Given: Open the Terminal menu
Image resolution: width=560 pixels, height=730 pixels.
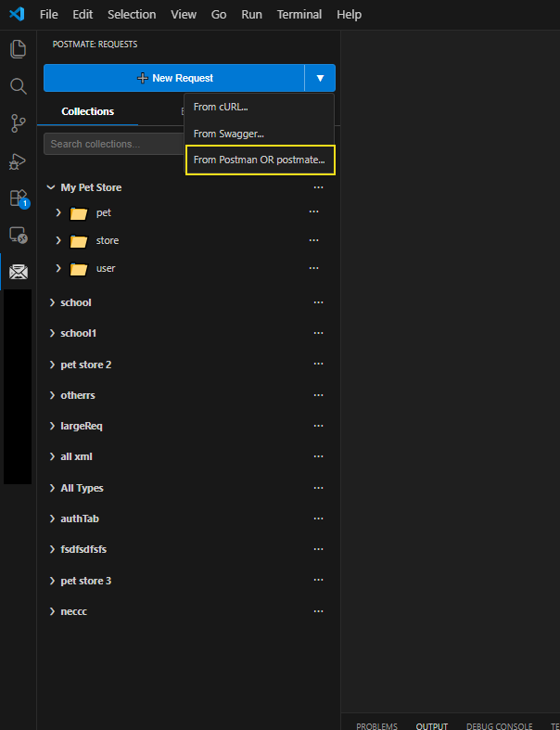Looking at the screenshot, I should click(299, 15).
